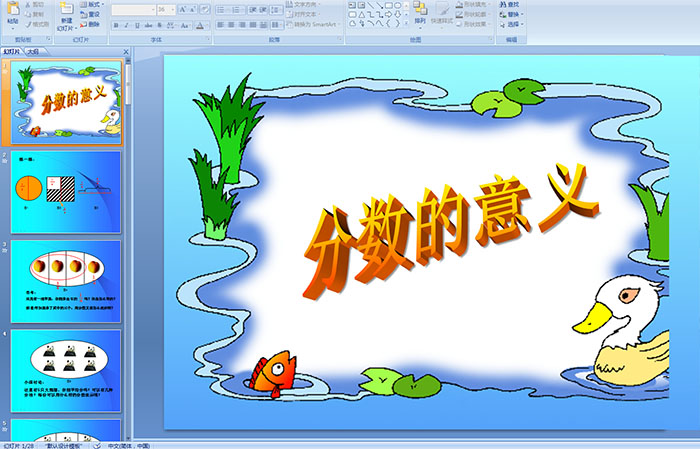700x449 pixels.
Task: Click the Copy (复制) icon
Action: (28, 15)
